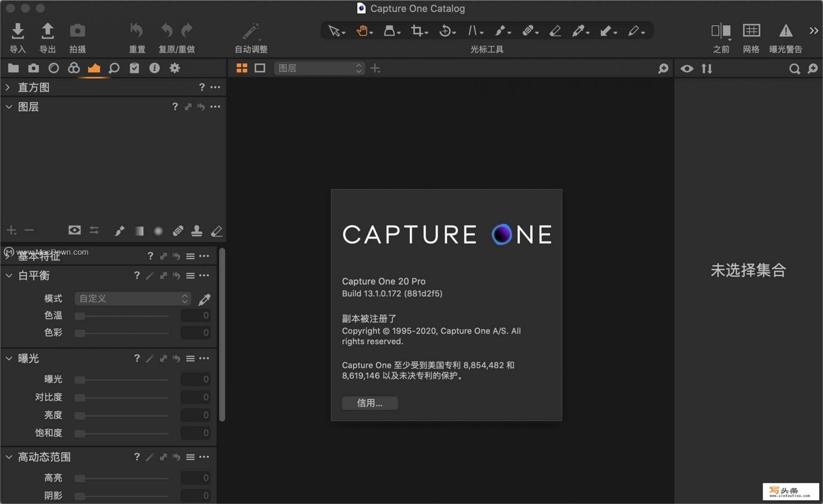Click the Brightness (亮度) value field

[195, 415]
